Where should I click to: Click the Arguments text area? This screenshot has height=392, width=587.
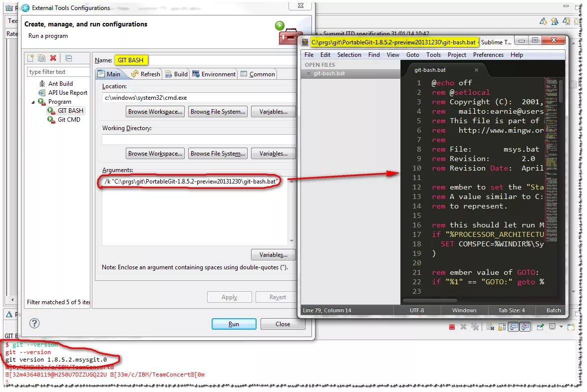click(x=195, y=211)
